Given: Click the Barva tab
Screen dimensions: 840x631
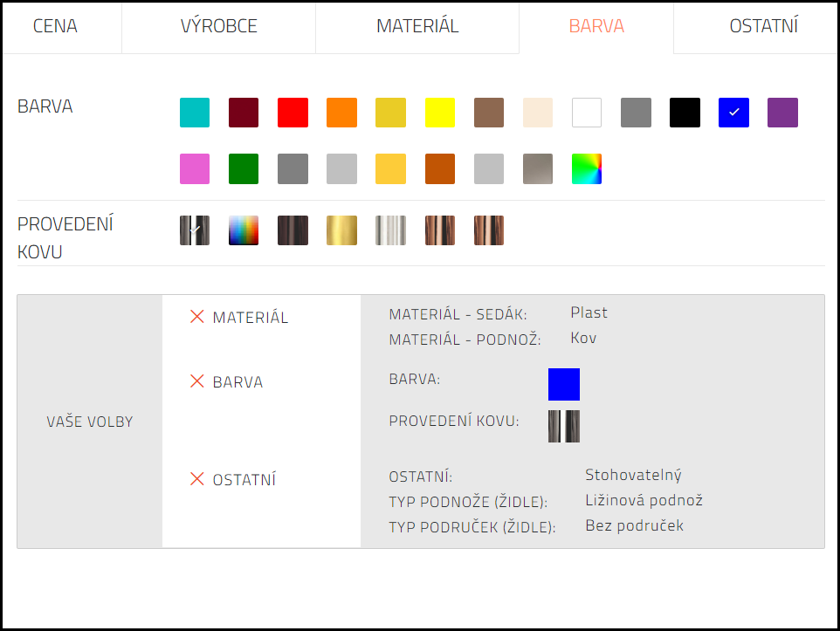Looking at the screenshot, I should click(x=596, y=26).
